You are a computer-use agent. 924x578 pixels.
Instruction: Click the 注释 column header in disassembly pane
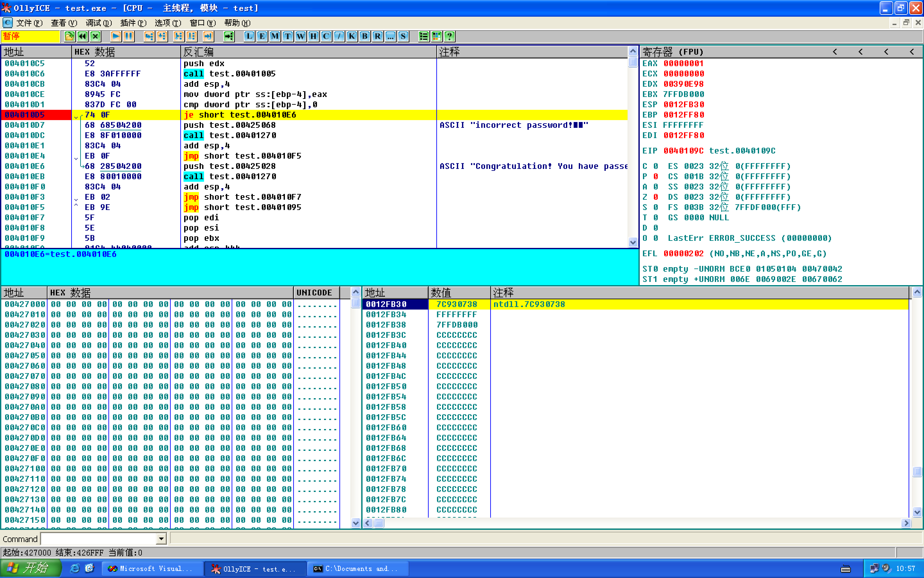(x=532, y=52)
